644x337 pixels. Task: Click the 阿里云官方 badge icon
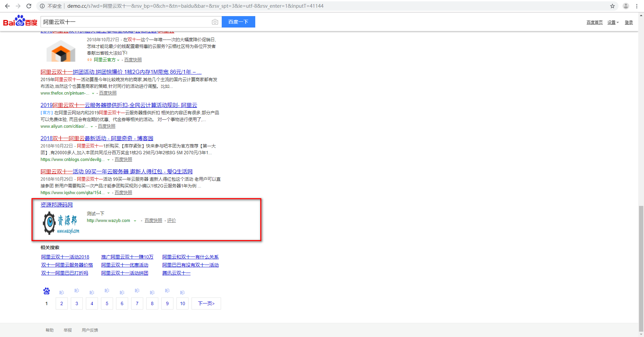pyautogui.click(x=90, y=60)
